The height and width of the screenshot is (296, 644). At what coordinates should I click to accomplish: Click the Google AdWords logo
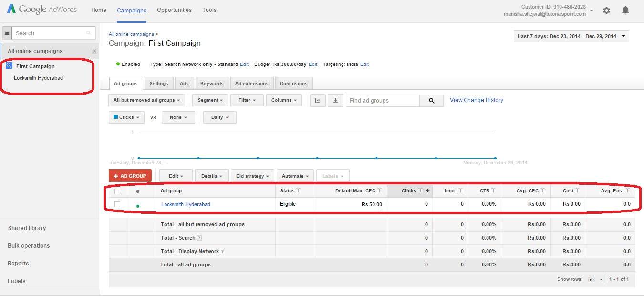click(x=42, y=9)
